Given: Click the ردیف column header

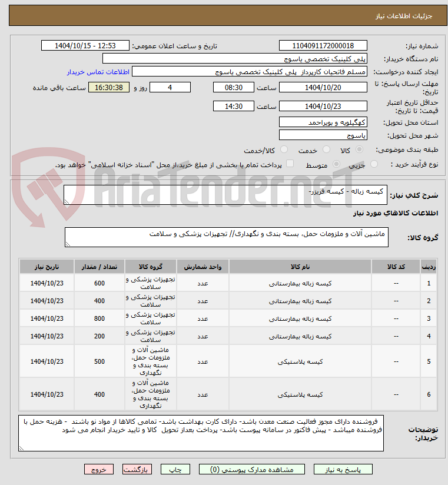Looking at the screenshot, I should pyautogui.click(x=429, y=267).
